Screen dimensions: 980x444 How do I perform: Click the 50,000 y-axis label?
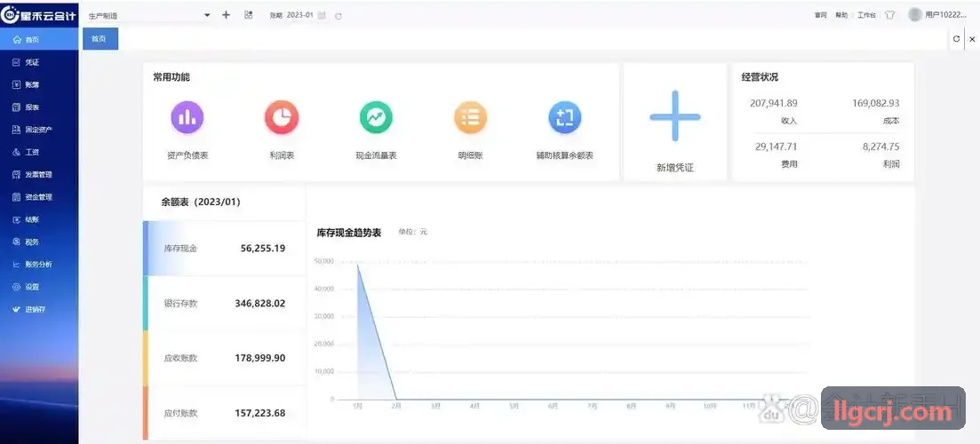coord(323,261)
